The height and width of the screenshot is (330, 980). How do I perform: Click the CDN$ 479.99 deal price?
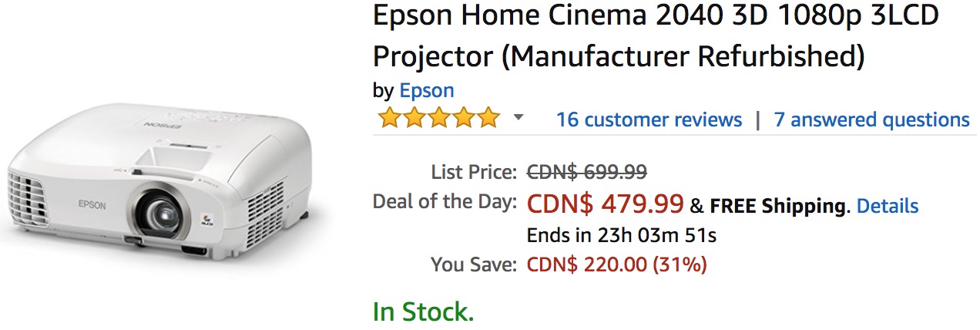(x=605, y=204)
